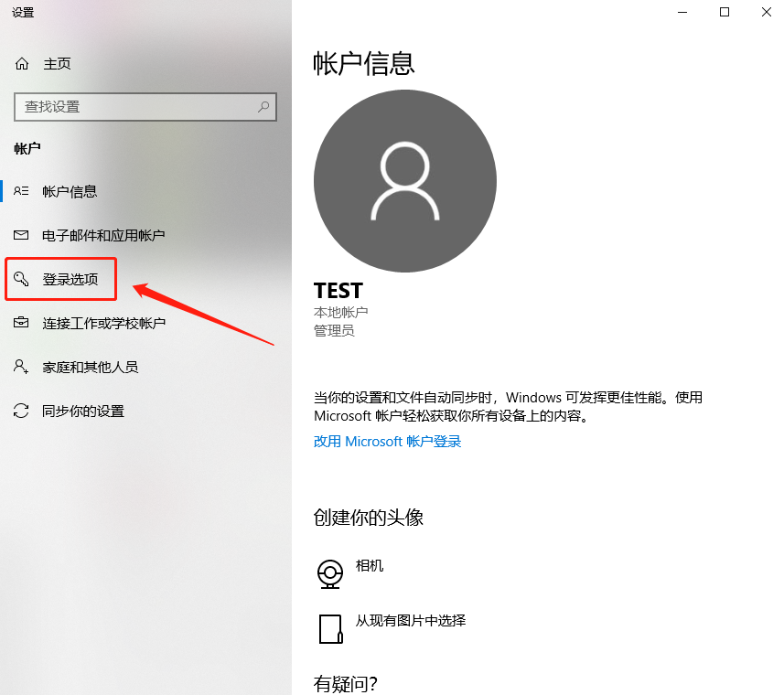Image resolution: width=784 pixels, height=695 pixels.
Task: Click the key icon for 登录选项
Action: 21,279
